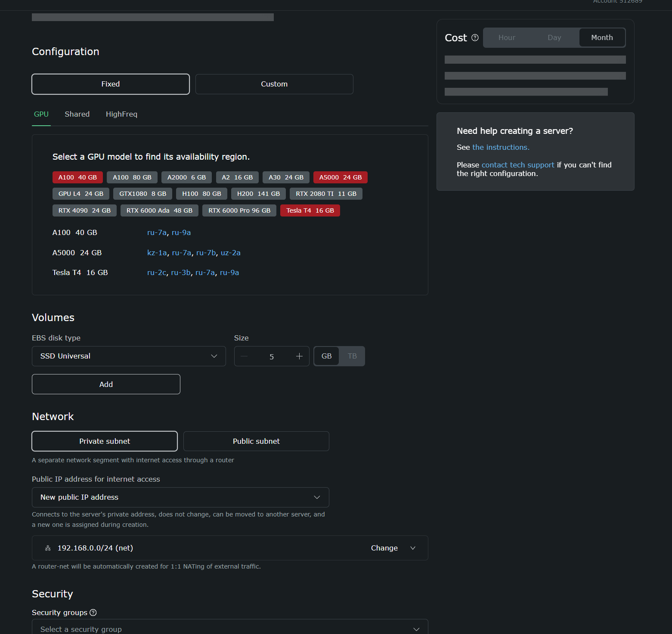Switch cost view to Month
The width and height of the screenshot is (672, 634).
click(x=602, y=38)
